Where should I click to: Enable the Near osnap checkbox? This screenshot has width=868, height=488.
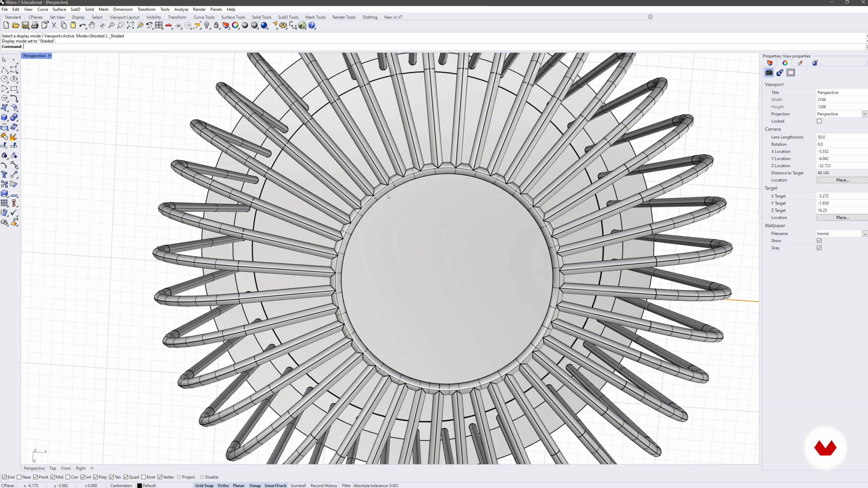19,477
